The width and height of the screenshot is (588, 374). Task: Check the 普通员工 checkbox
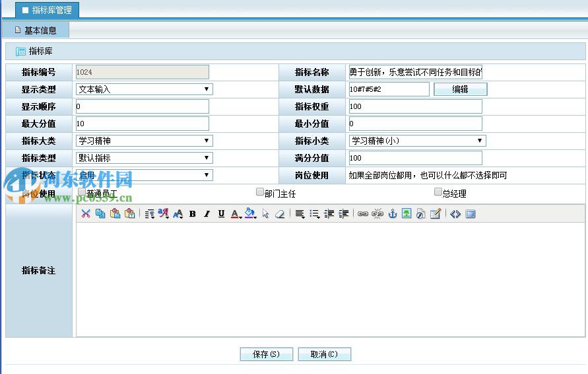pyautogui.click(x=82, y=192)
